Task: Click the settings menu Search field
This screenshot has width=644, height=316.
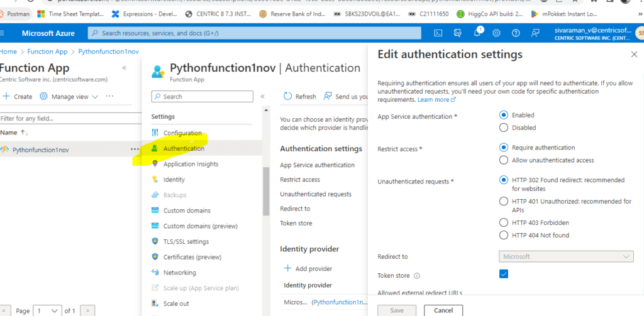Action: coord(203,97)
